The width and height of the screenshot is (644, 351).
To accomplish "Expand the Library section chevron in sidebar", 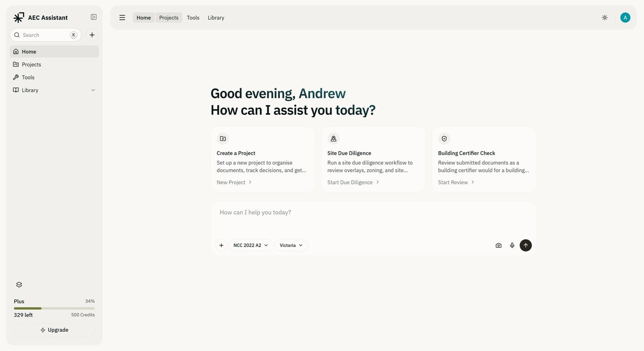I will point(93,90).
